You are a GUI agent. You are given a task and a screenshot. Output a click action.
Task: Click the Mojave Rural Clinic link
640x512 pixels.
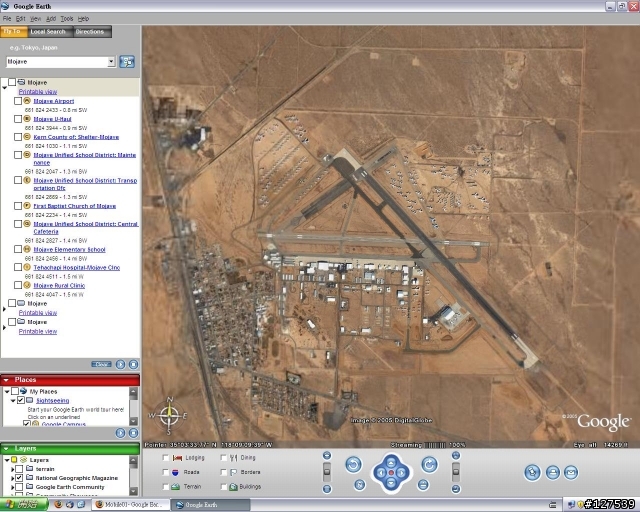coord(59,285)
